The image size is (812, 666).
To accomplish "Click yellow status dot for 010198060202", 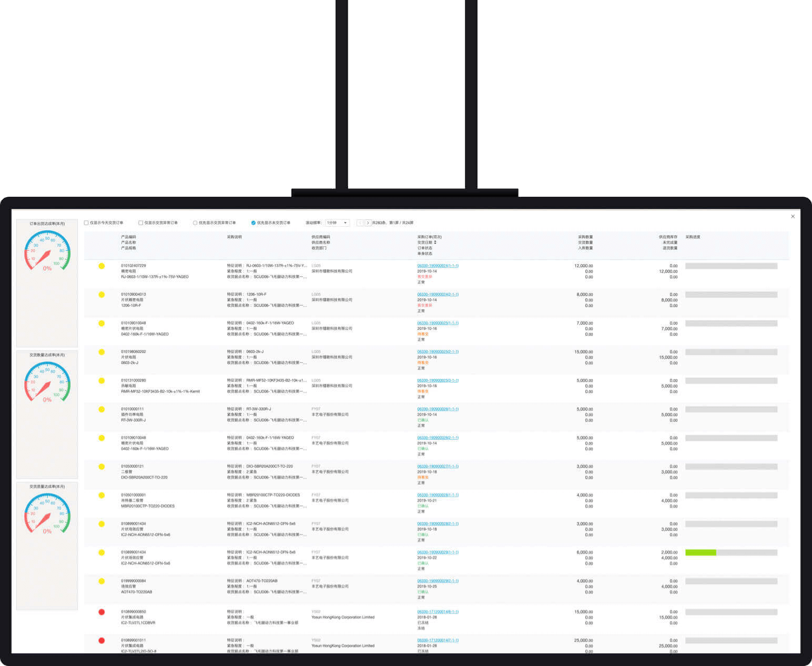I will coord(101,352).
